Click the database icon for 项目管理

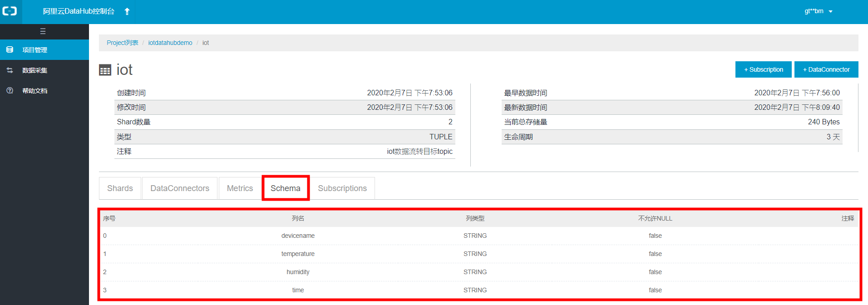point(10,49)
